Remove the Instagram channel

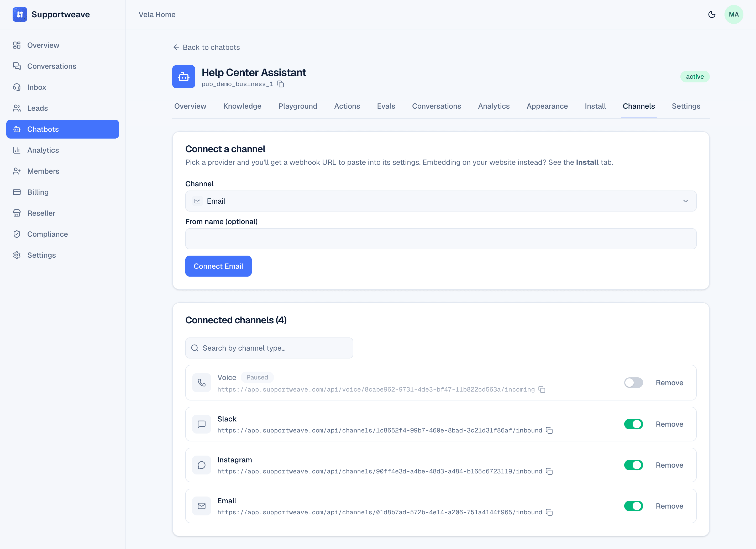[669, 465]
